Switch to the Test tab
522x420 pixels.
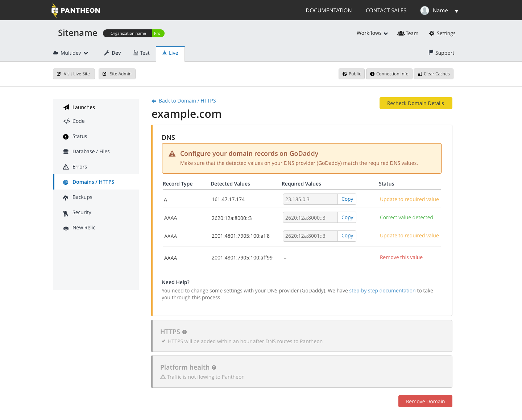pyautogui.click(x=141, y=53)
